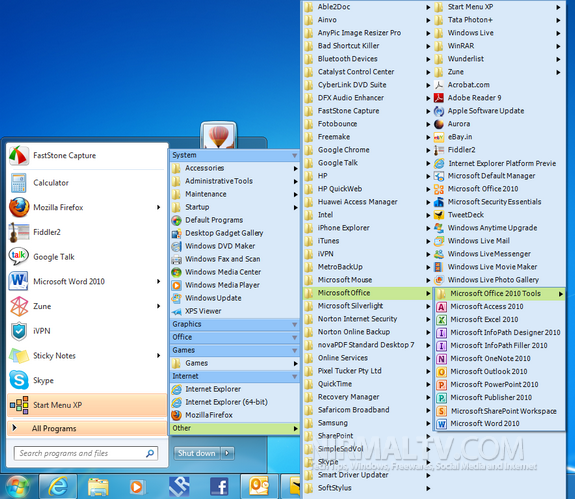Open the WinRAR folder

499,46
